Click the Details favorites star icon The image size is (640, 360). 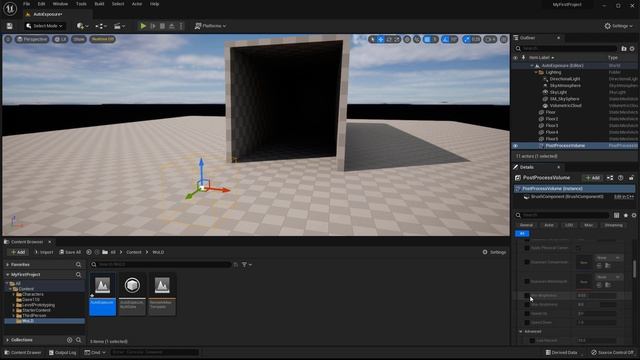(626, 215)
